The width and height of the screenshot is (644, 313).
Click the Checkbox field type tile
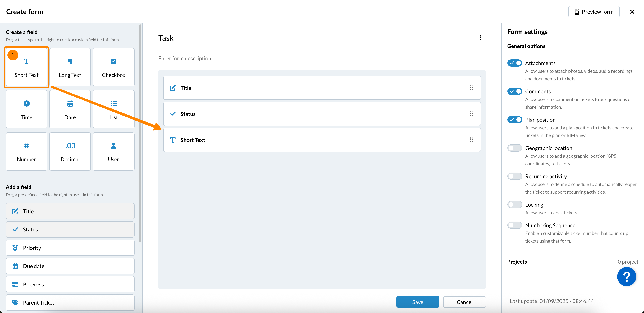[x=113, y=67]
